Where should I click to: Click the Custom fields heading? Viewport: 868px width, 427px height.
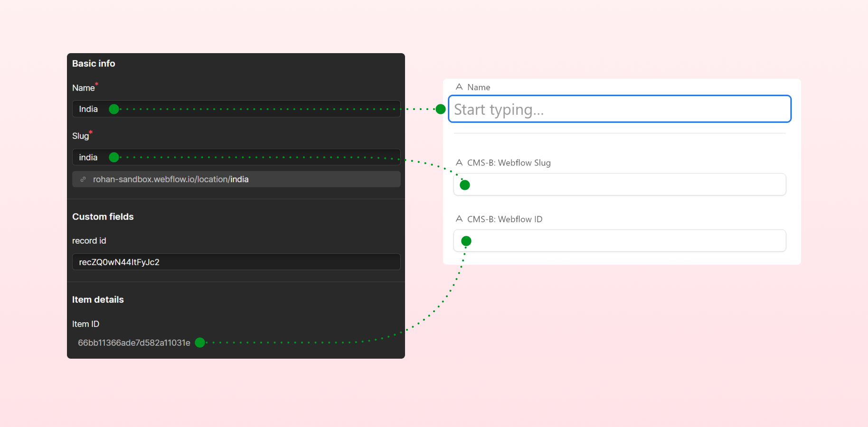103,217
